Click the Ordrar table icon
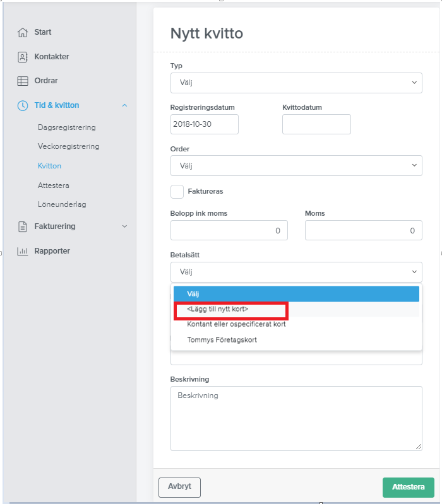 (x=23, y=81)
